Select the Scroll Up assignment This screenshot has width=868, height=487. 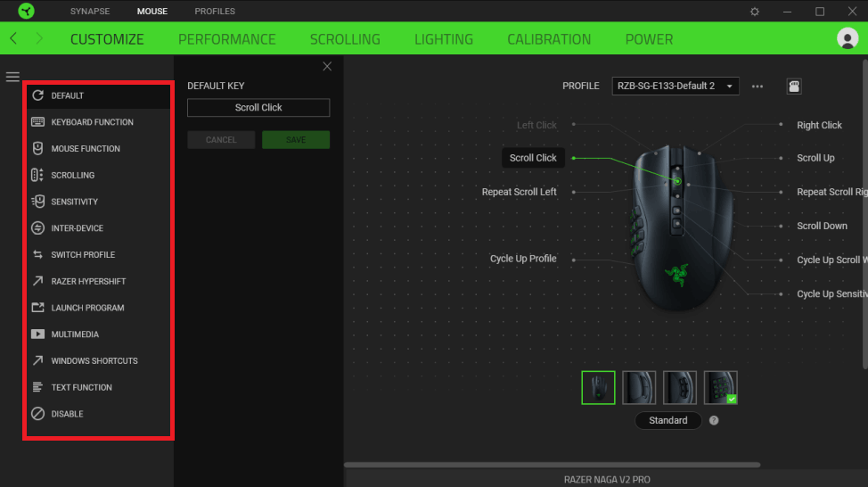[815, 158]
